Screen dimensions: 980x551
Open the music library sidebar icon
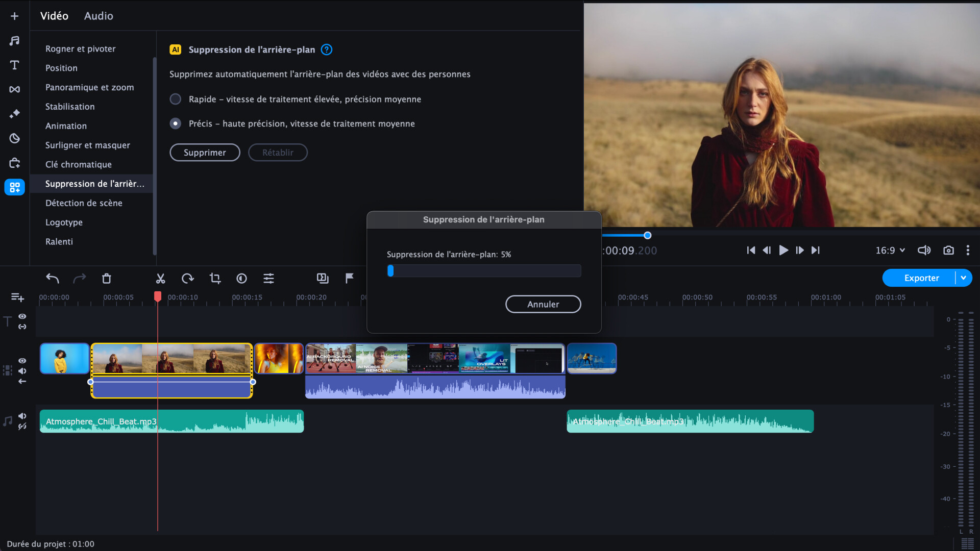(x=14, y=40)
